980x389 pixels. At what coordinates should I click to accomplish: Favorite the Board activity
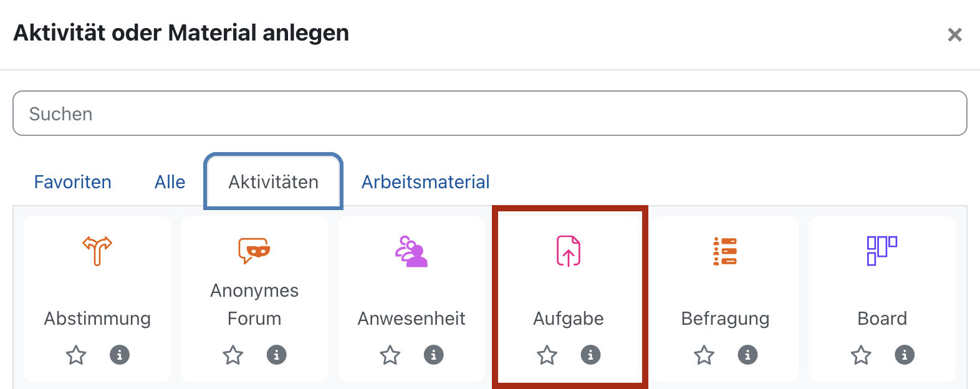point(860,355)
